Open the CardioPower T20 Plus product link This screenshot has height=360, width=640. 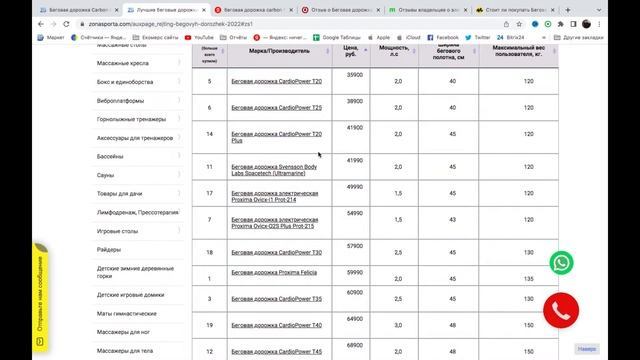tap(277, 137)
